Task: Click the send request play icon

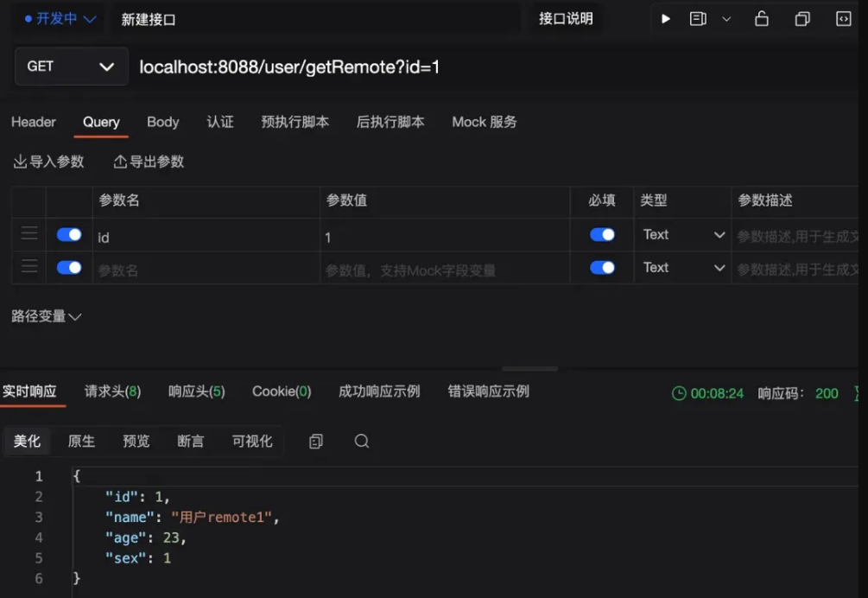Action: pyautogui.click(x=666, y=19)
